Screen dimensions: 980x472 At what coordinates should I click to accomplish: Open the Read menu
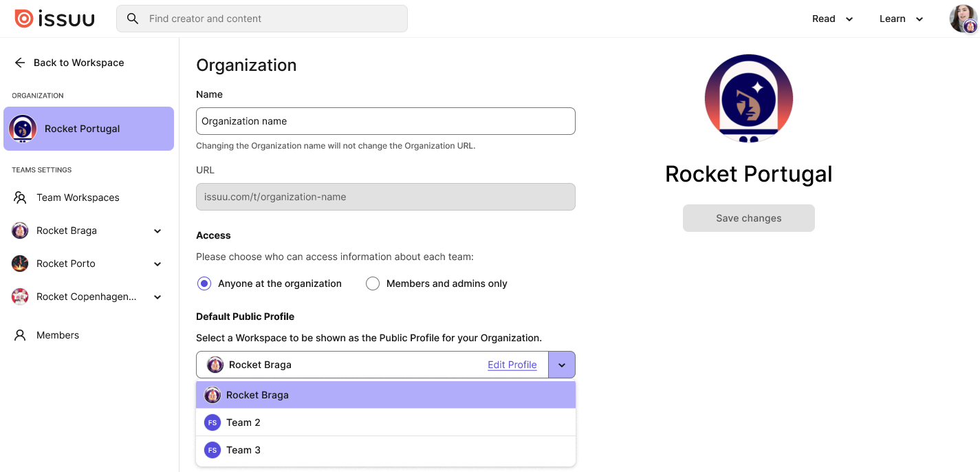[x=832, y=19]
